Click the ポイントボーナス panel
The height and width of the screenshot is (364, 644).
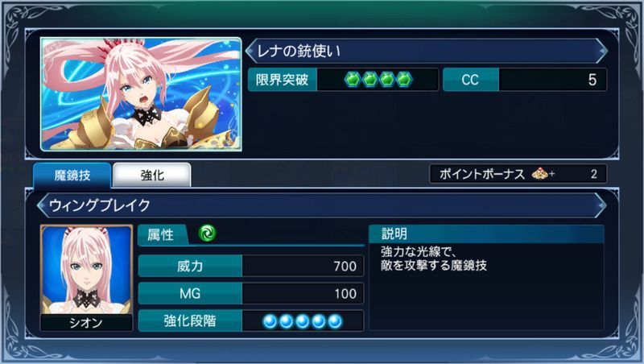(518, 174)
